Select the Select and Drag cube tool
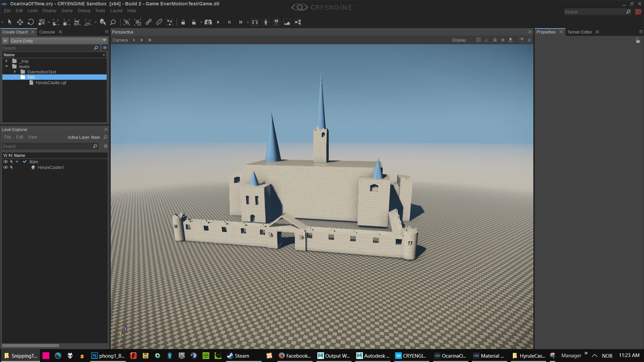The image size is (644, 362). (103, 22)
